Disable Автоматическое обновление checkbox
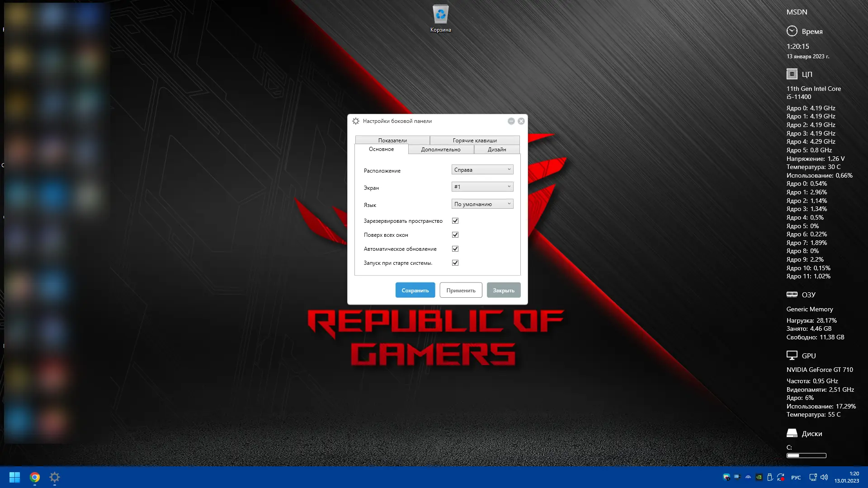The width and height of the screenshot is (868, 488). point(455,249)
